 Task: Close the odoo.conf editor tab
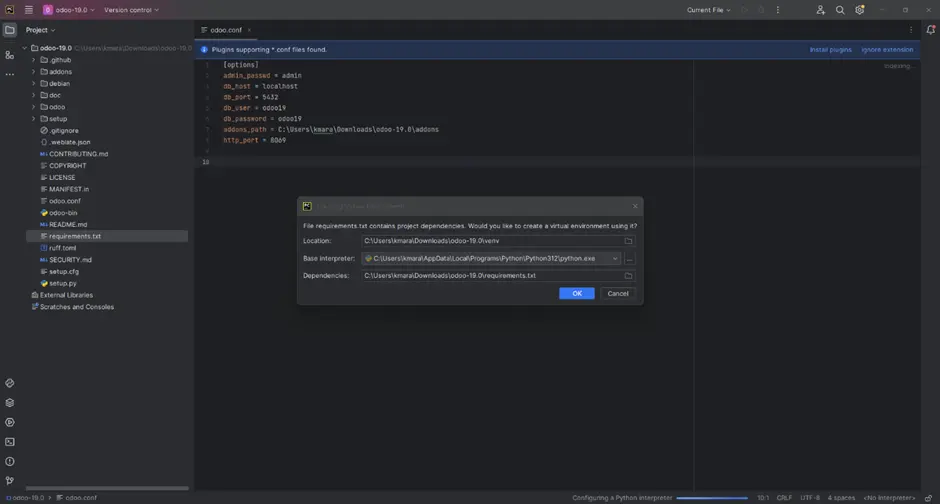click(249, 30)
